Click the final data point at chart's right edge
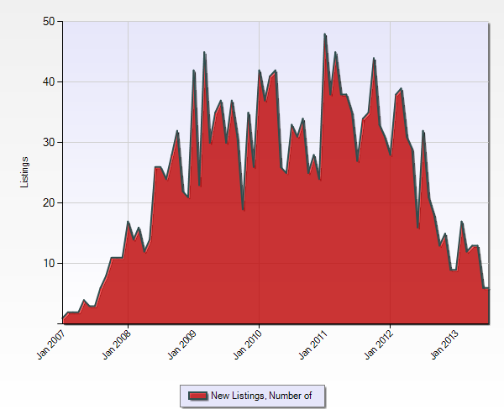Image resolution: width=504 pixels, height=420 pixels. click(x=488, y=288)
